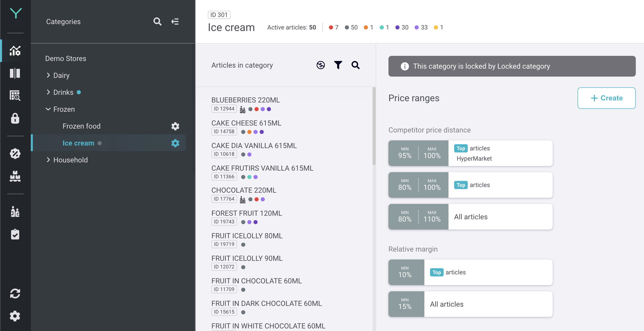The image size is (644, 331).
Task: Select article FRUIT IN DARK CHOCOLATE 60ML
Action: tap(267, 303)
